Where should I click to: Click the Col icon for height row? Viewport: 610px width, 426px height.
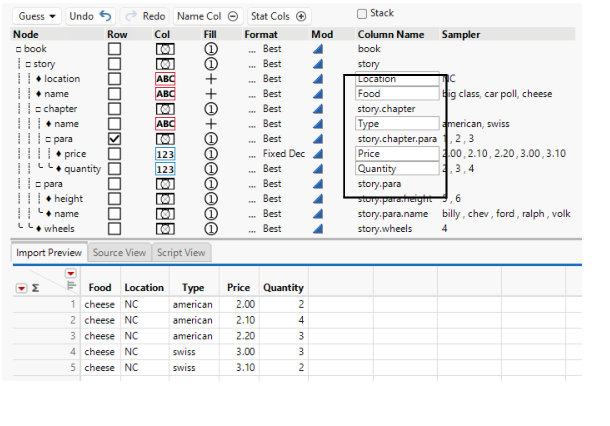165,199
